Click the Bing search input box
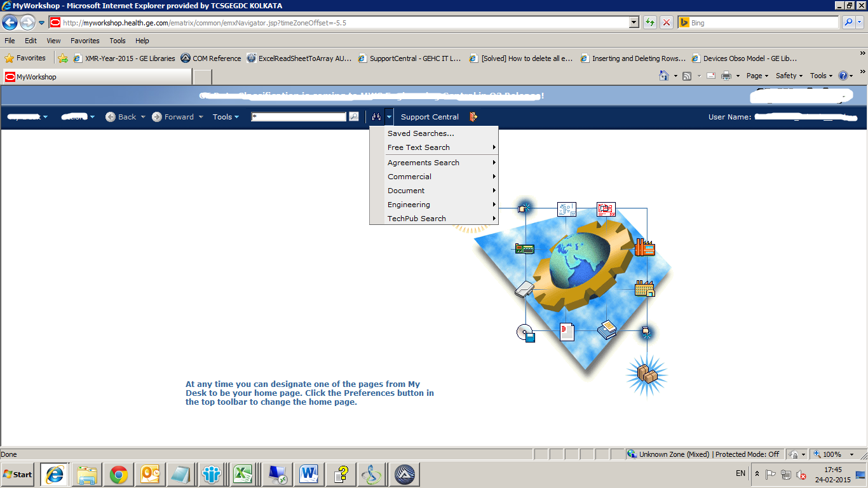Image resolution: width=868 pixels, height=488 pixels. point(759,23)
